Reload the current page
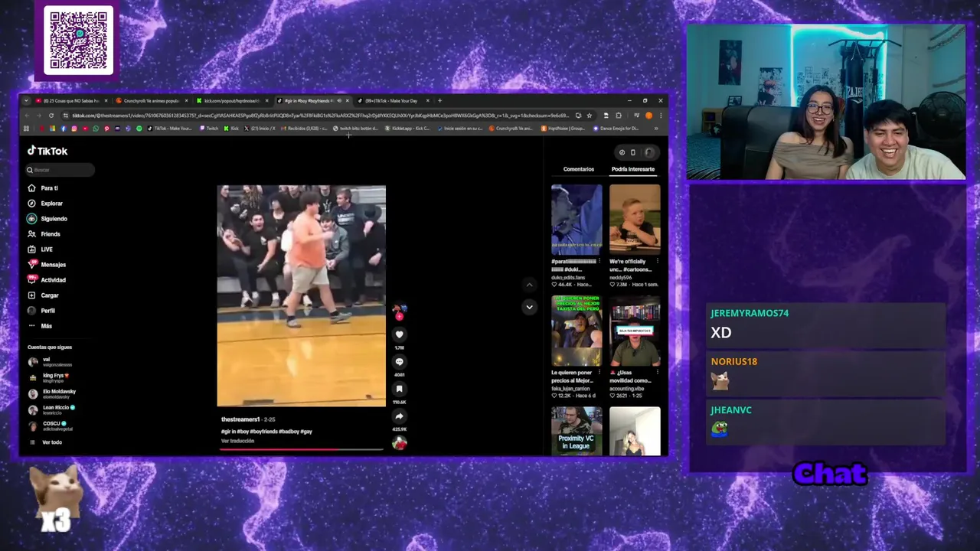The image size is (980, 551). [x=51, y=116]
